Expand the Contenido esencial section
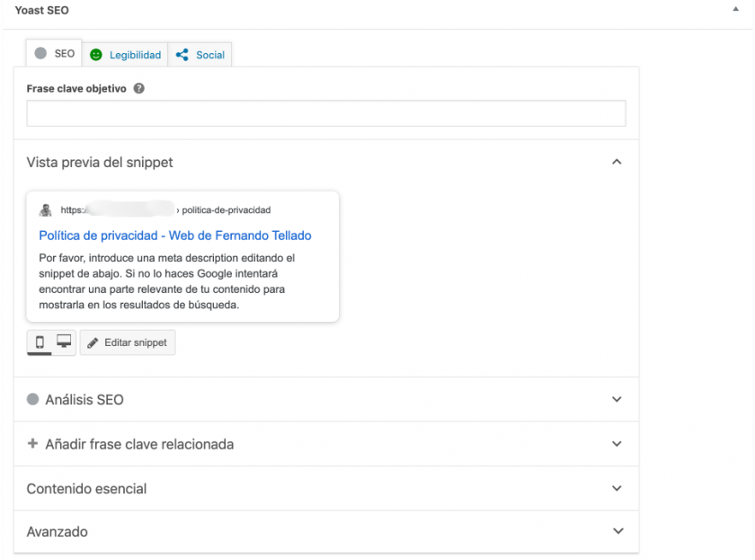Screen dimensions: 755x560 point(617,489)
